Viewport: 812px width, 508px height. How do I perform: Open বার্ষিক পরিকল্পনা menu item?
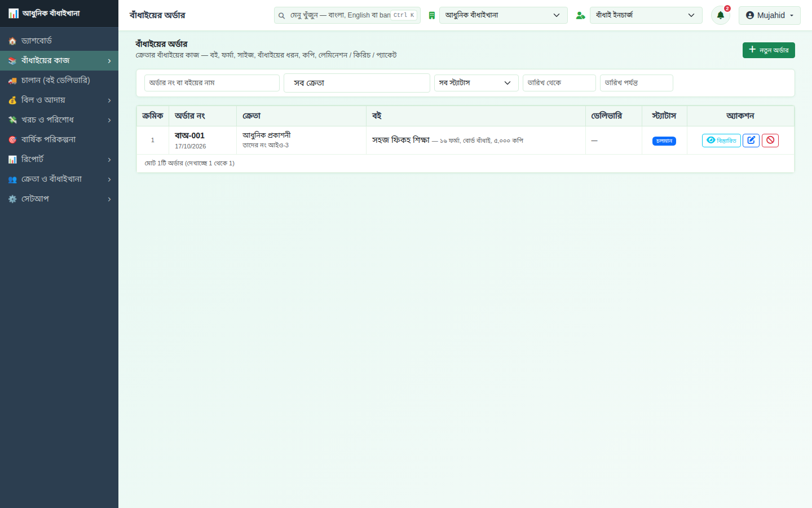pyautogui.click(x=59, y=139)
